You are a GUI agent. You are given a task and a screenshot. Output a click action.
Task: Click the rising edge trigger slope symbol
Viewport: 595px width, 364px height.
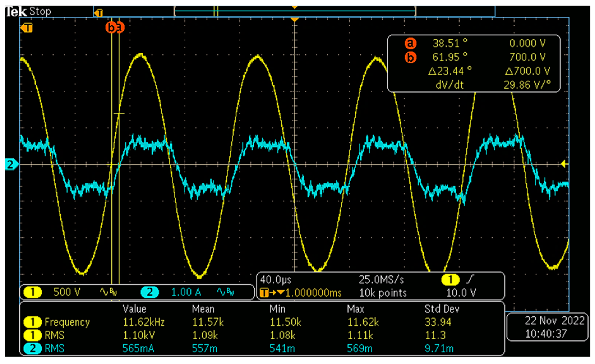pos(470,279)
